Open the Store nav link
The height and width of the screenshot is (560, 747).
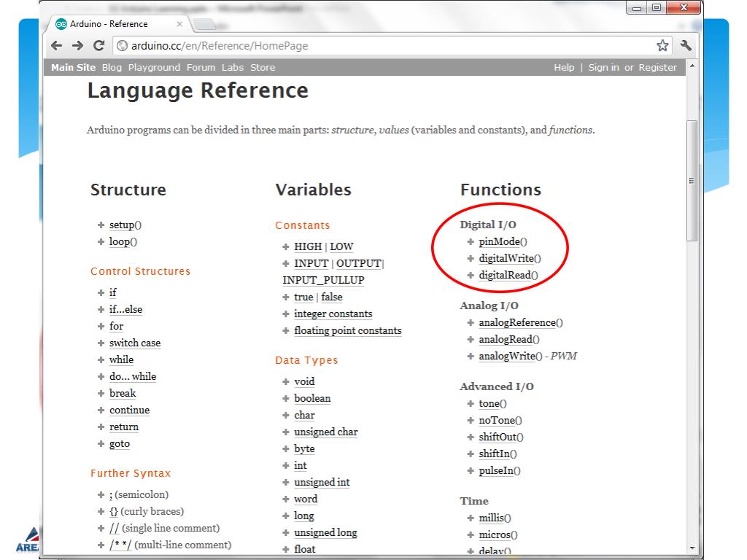[x=263, y=68]
